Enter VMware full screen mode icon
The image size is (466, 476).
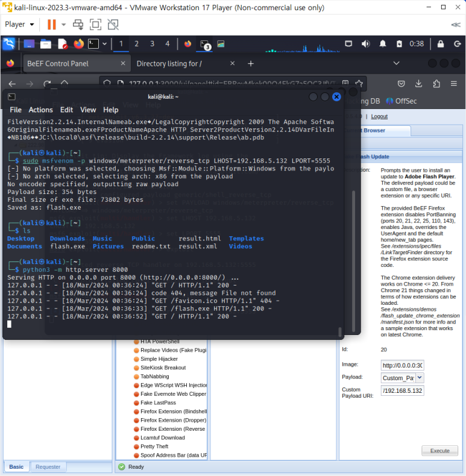[x=95, y=25]
